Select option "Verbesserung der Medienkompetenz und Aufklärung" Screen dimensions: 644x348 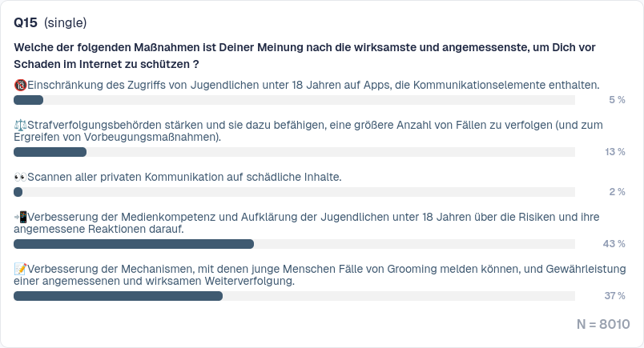320,222
